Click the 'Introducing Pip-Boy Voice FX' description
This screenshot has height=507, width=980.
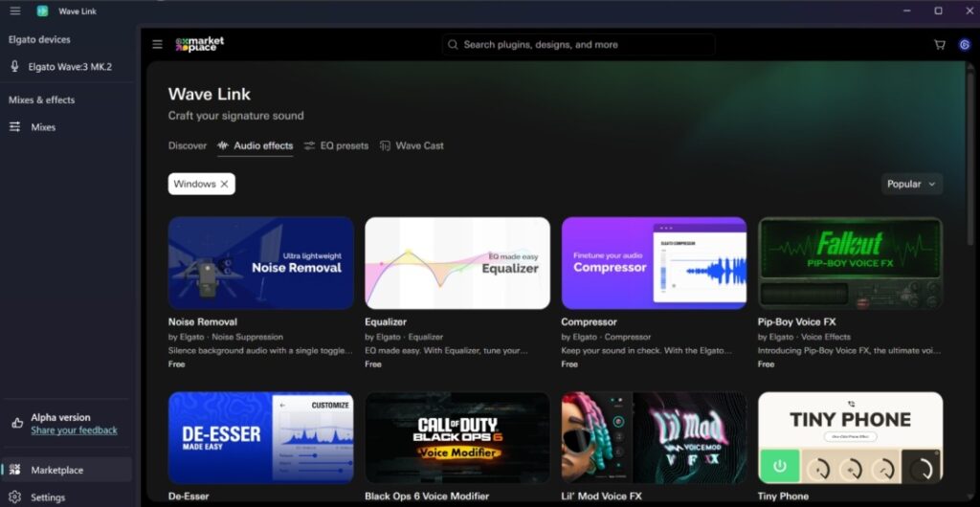[849, 350]
